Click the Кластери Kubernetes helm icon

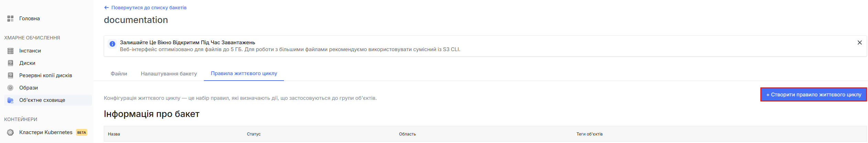pyautogui.click(x=10, y=132)
